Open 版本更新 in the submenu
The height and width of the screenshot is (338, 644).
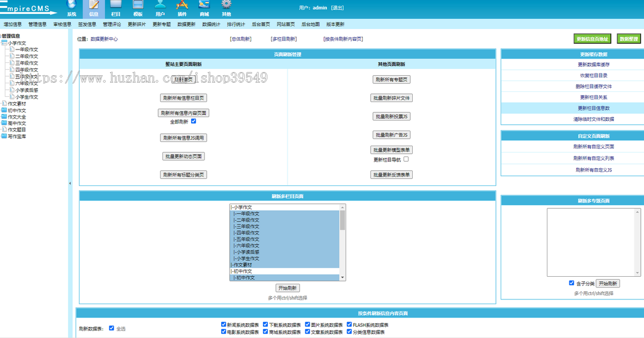coord(335,24)
